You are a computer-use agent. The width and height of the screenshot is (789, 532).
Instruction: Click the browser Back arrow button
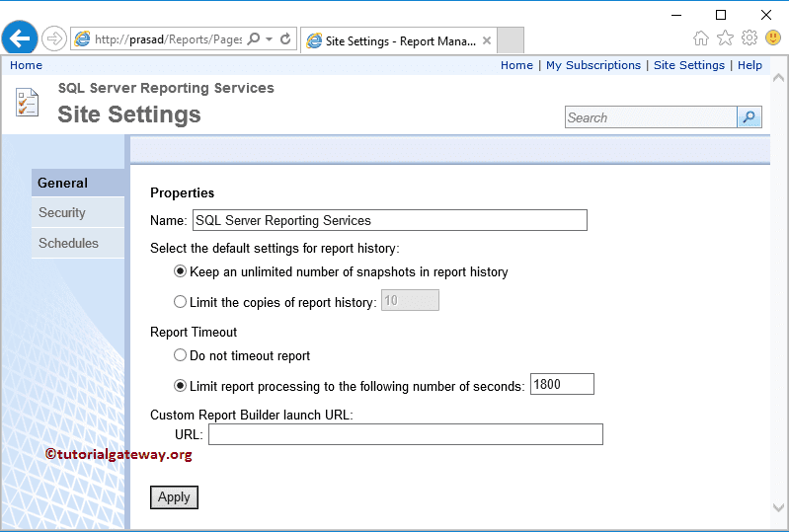click(20, 38)
